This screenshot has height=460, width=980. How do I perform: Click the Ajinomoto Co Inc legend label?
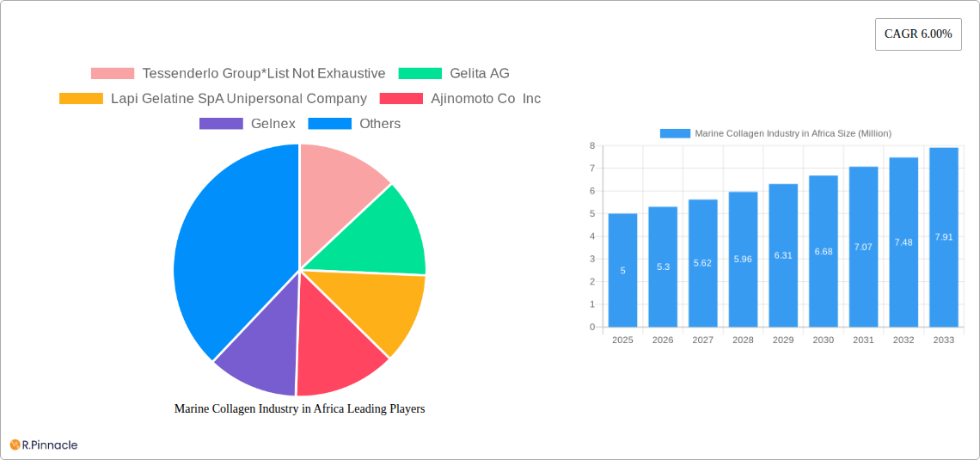(486, 99)
